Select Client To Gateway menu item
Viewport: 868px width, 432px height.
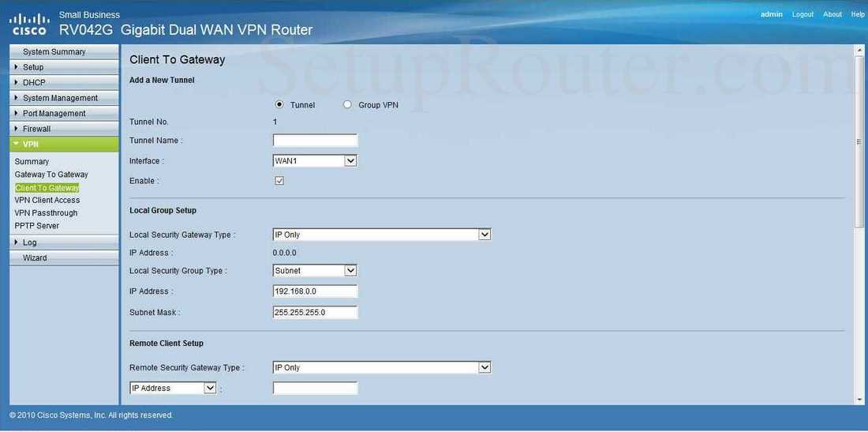pyautogui.click(x=47, y=188)
